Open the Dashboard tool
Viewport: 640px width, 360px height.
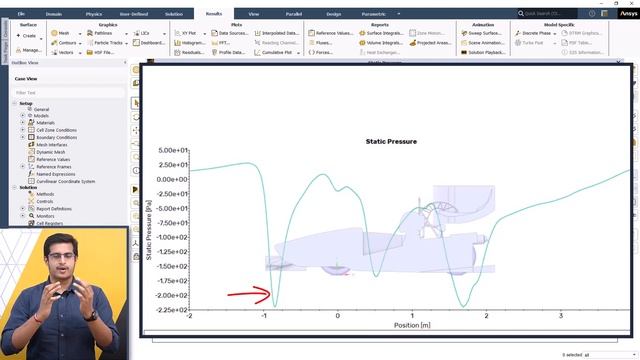(x=149, y=43)
